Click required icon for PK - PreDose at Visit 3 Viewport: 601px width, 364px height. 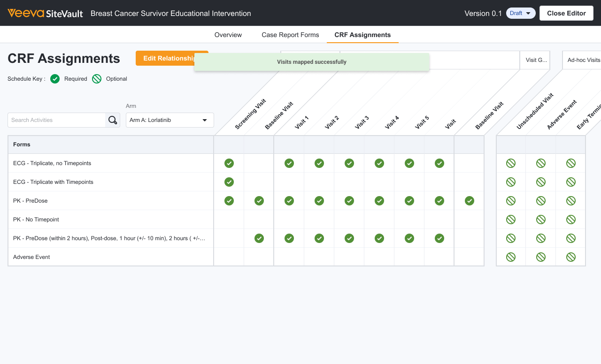click(349, 201)
